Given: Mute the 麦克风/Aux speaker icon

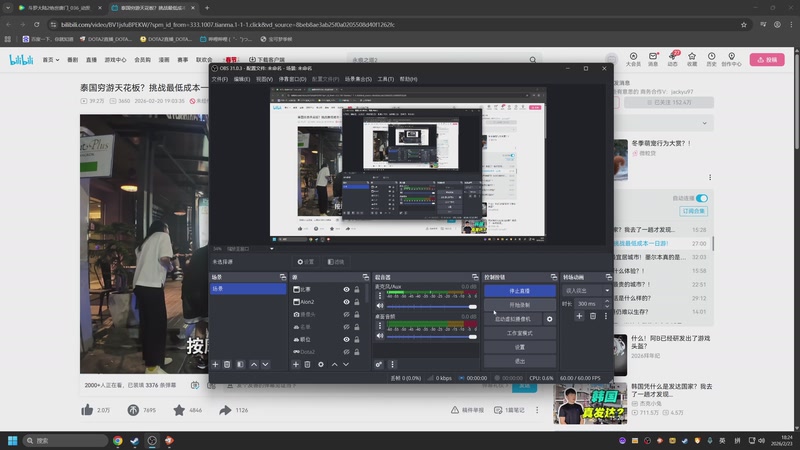Looking at the screenshot, I should 380,306.
